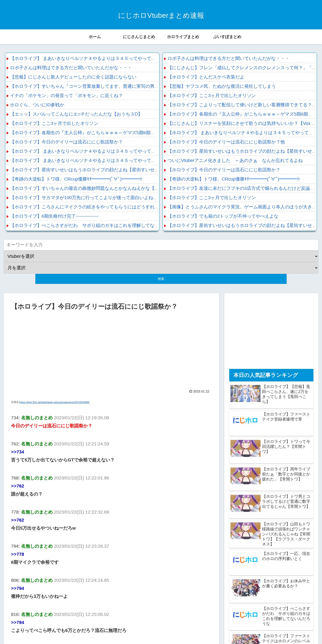The width and height of the screenshot is (322, 644).
Task: Open にじホロ logo thumbnail beside ホロの序列書いとく
Action: pos(246,560)
